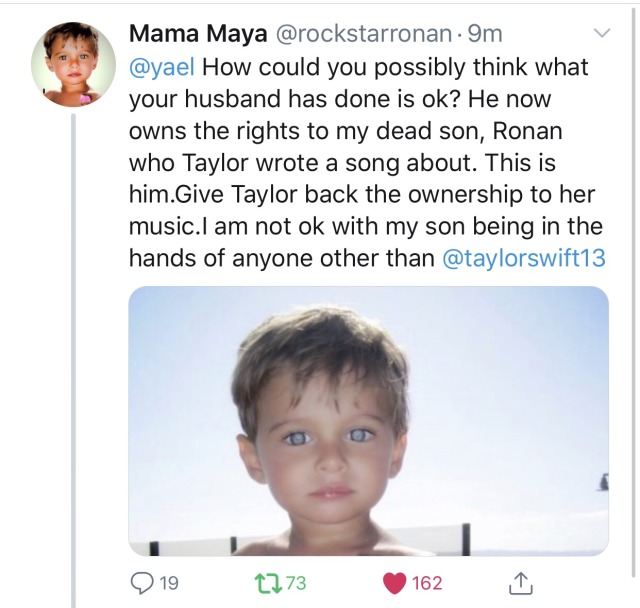Screen dimensions: 640x608
Task: Click the like count 162
Action: [428, 582]
